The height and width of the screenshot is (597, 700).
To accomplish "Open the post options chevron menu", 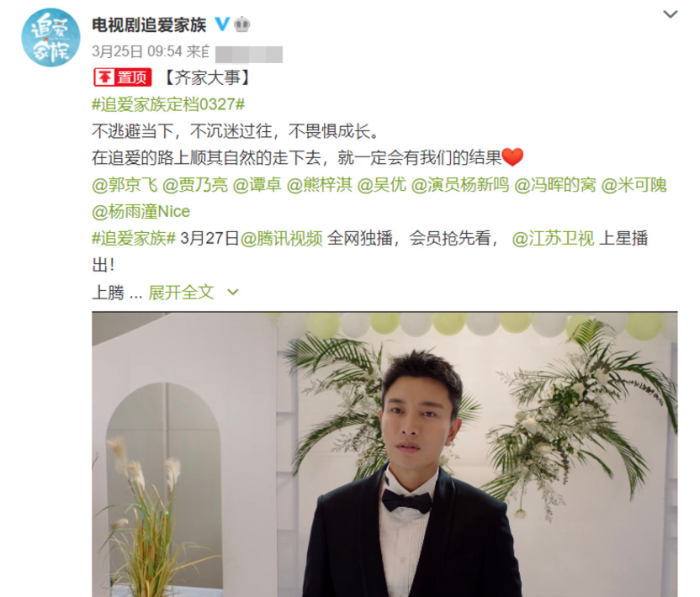I will (670, 14).
